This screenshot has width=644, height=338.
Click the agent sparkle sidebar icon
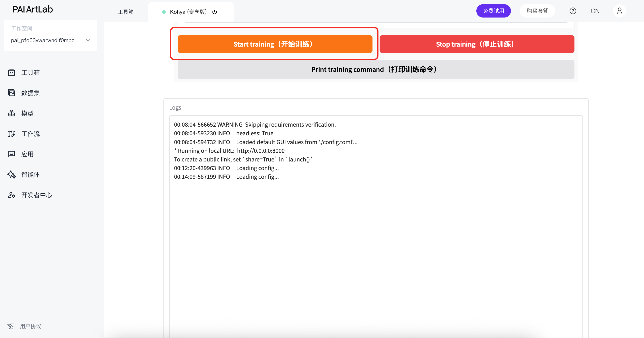coord(12,175)
